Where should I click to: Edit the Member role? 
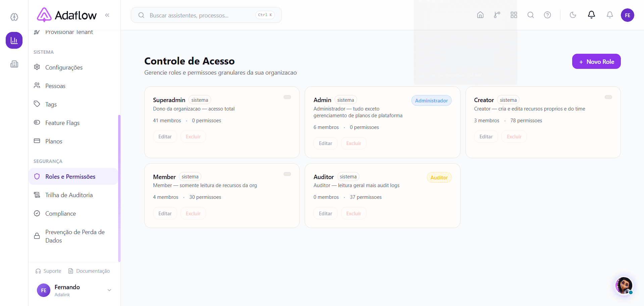coord(165,214)
